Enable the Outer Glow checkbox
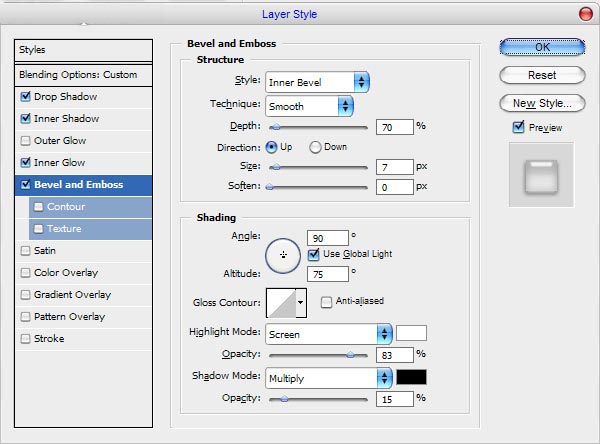The width and height of the screenshot is (600, 444). click(25, 141)
